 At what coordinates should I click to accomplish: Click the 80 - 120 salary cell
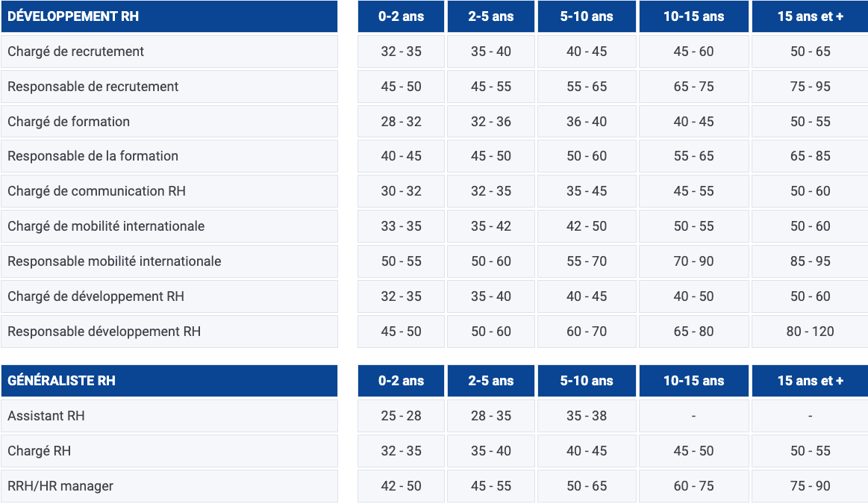point(810,332)
